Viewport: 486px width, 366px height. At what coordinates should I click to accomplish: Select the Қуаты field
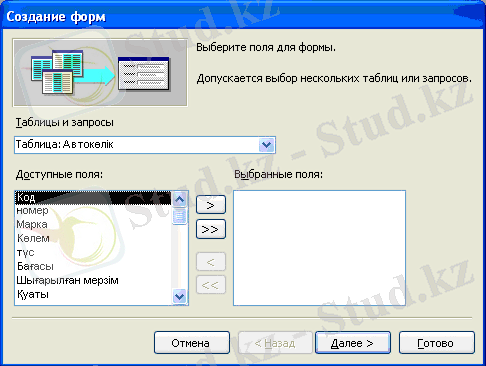point(93,294)
